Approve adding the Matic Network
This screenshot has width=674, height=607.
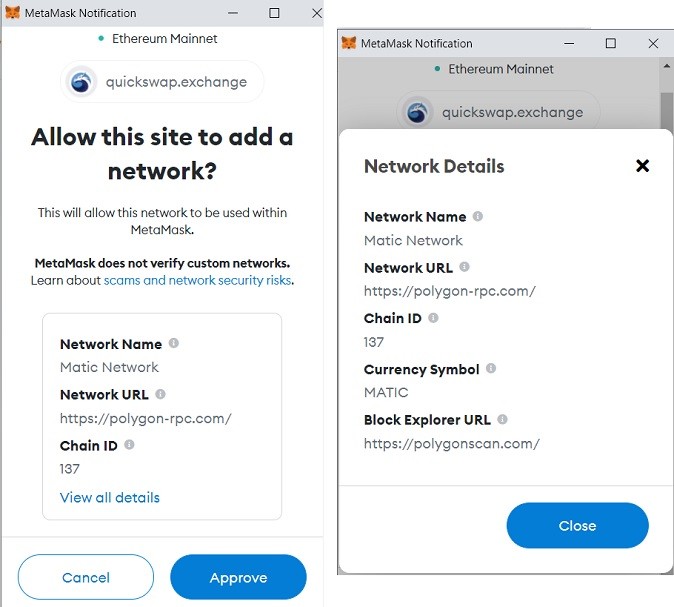(238, 577)
